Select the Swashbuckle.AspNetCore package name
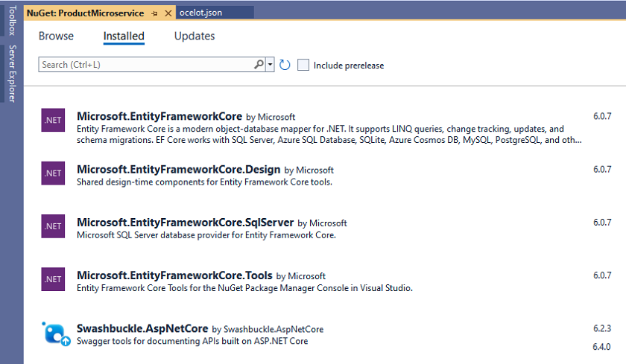Image resolution: width=626 pixels, height=364 pixels. point(142,328)
